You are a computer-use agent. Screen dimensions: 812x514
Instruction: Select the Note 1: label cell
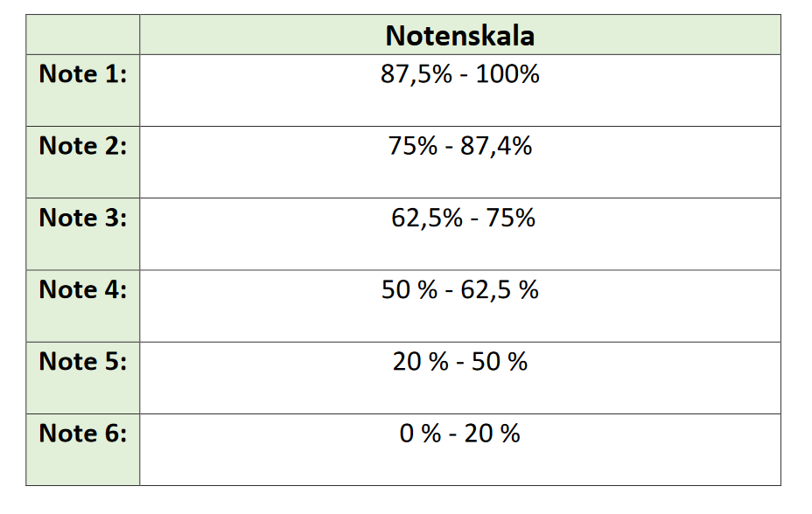pyautogui.click(x=83, y=91)
